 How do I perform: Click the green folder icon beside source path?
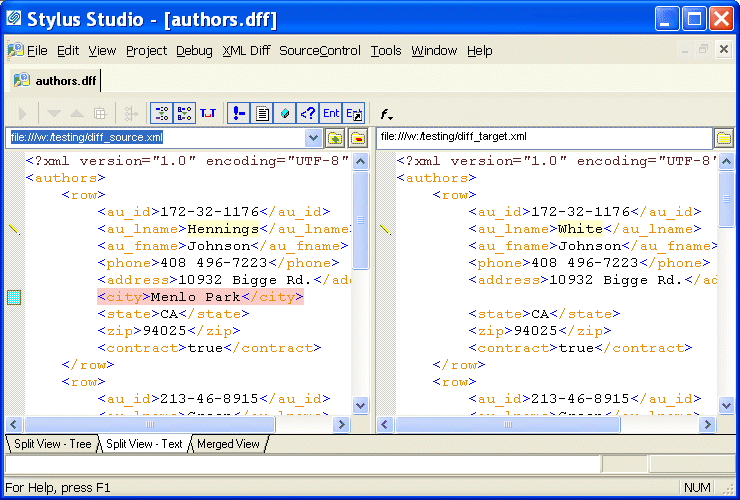tap(336, 138)
